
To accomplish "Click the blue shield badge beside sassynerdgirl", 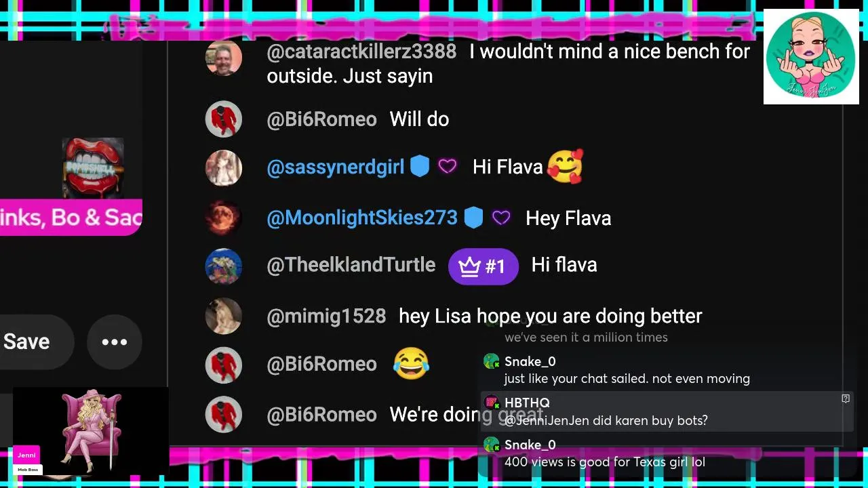I will [420, 166].
